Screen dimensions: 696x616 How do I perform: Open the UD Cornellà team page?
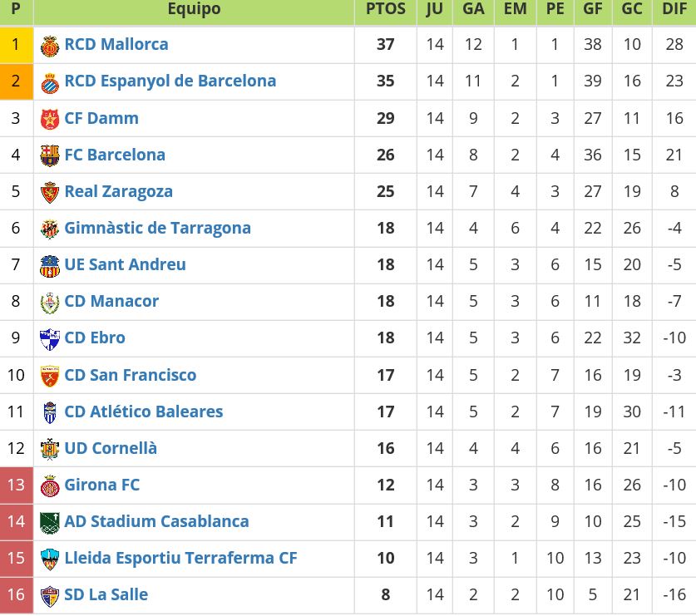(x=111, y=448)
